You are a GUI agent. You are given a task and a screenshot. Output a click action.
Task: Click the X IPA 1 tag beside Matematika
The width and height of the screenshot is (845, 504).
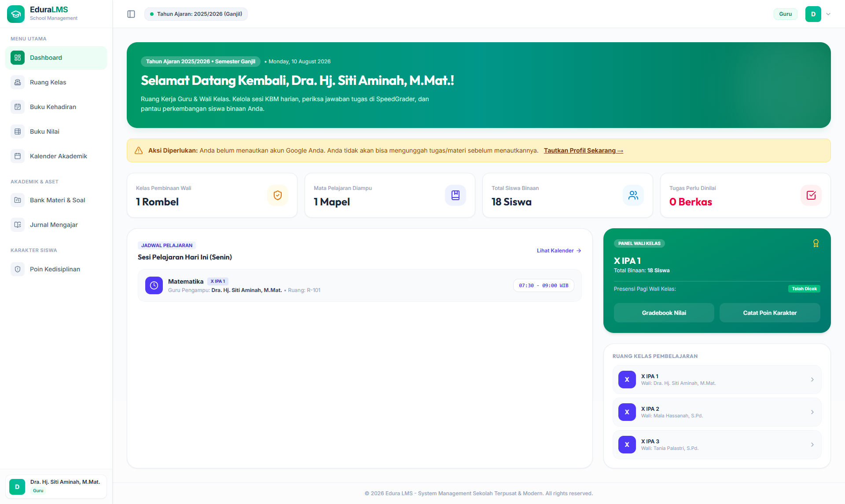click(x=217, y=281)
